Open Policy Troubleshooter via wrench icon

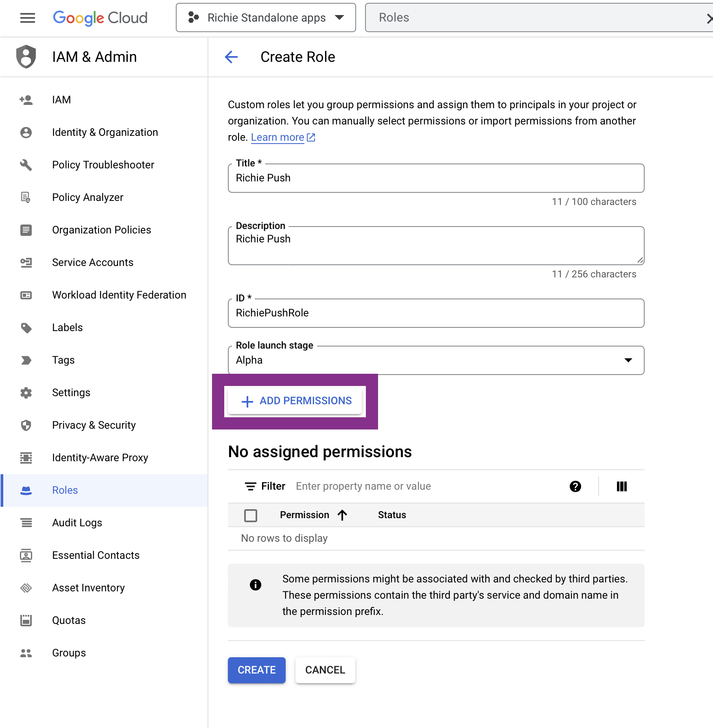pos(26,165)
